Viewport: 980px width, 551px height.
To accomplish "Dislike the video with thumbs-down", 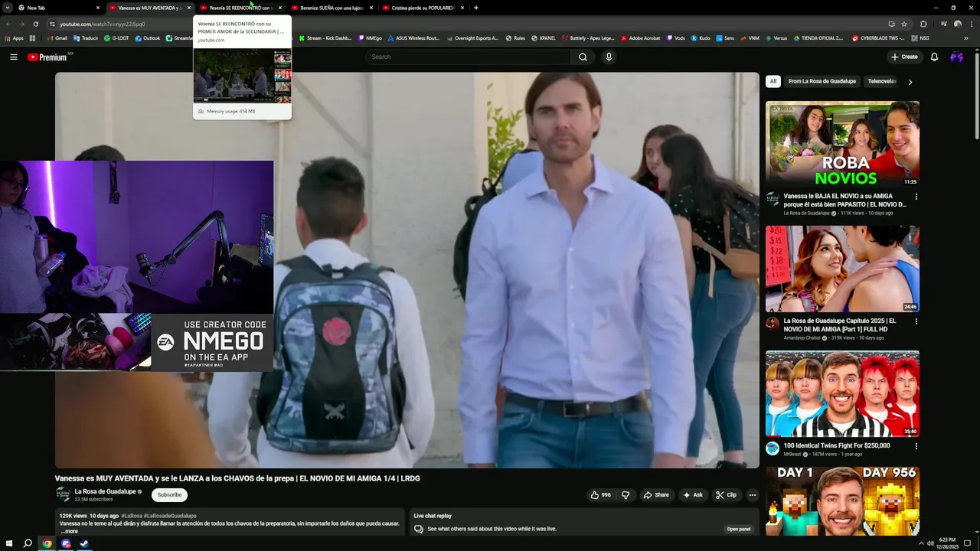I will tap(626, 495).
